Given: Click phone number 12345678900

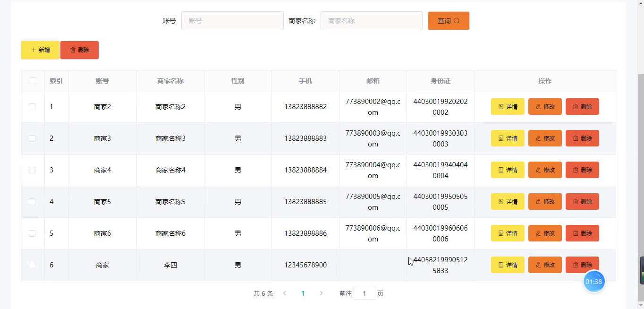Looking at the screenshot, I should point(305,265).
